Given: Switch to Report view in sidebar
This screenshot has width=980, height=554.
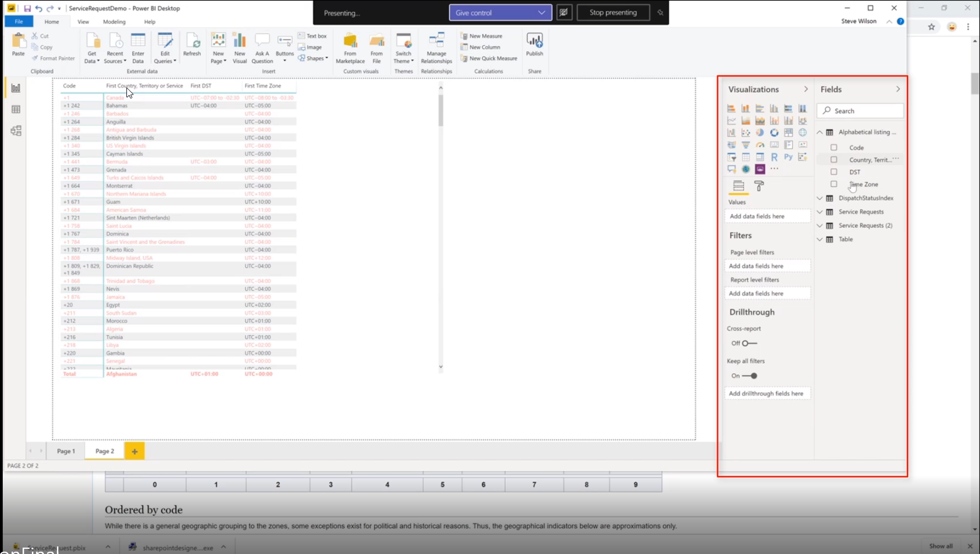Looking at the screenshot, I should [16, 88].
